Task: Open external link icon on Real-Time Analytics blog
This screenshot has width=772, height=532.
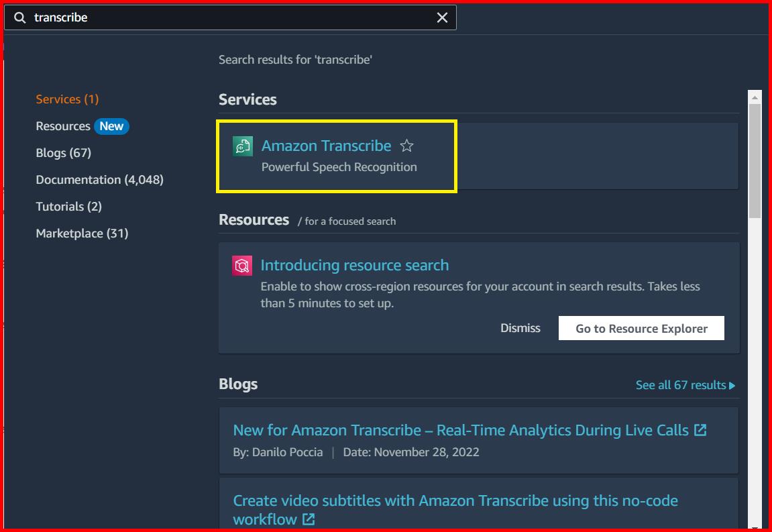Action: [x=700, y=429]
